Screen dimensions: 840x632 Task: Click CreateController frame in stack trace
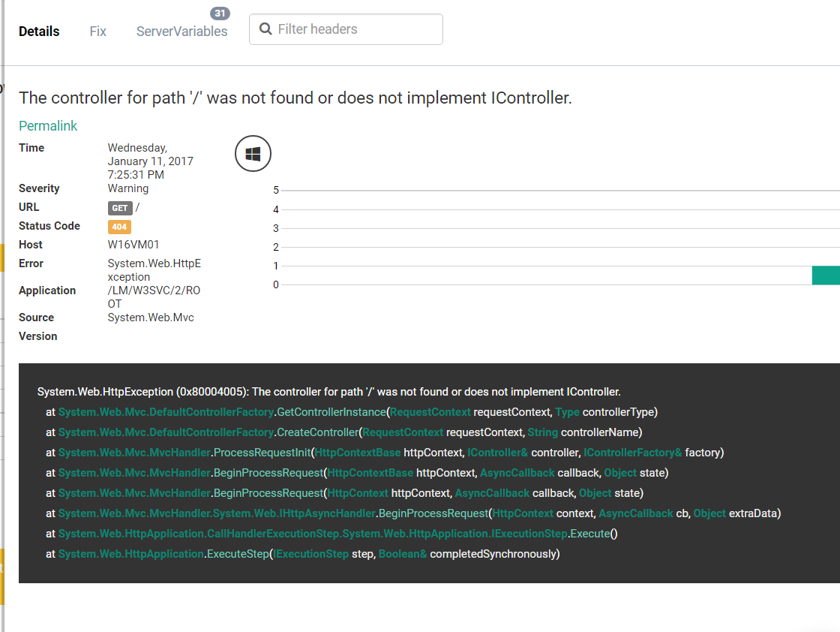click(317, 432)
